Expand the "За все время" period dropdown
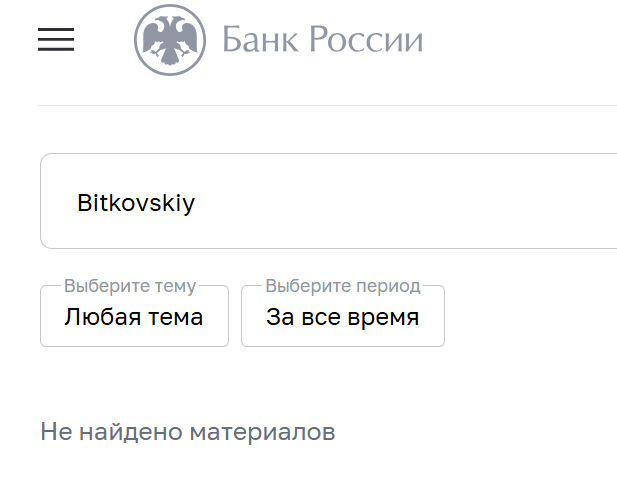 [342, 318]
